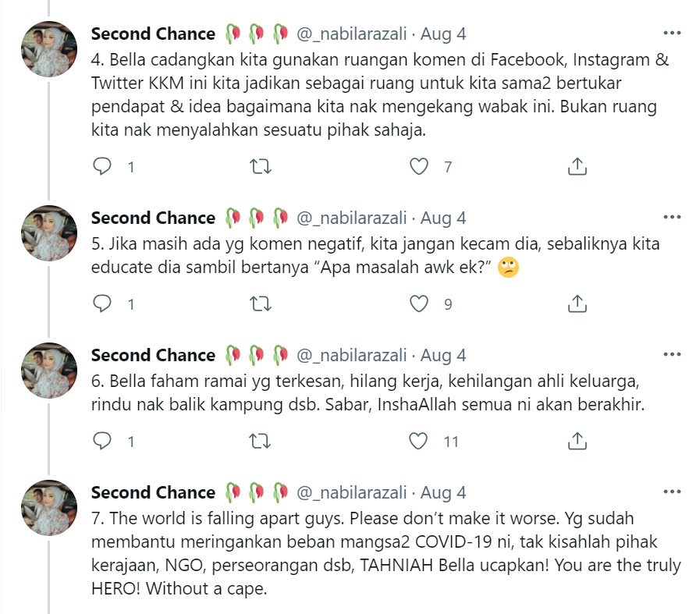
Task: Open Aug 4 timestamp on tweet 7
Action: coord(443,492)
